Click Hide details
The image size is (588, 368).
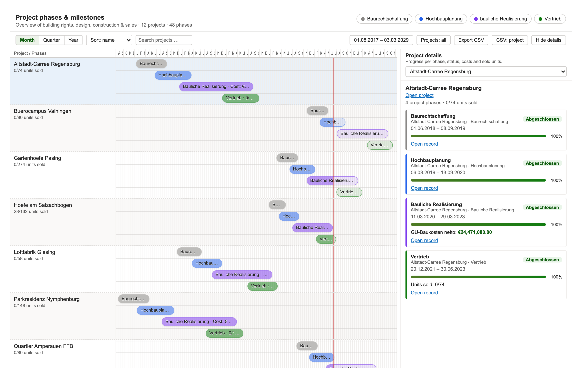coord(548,40)
